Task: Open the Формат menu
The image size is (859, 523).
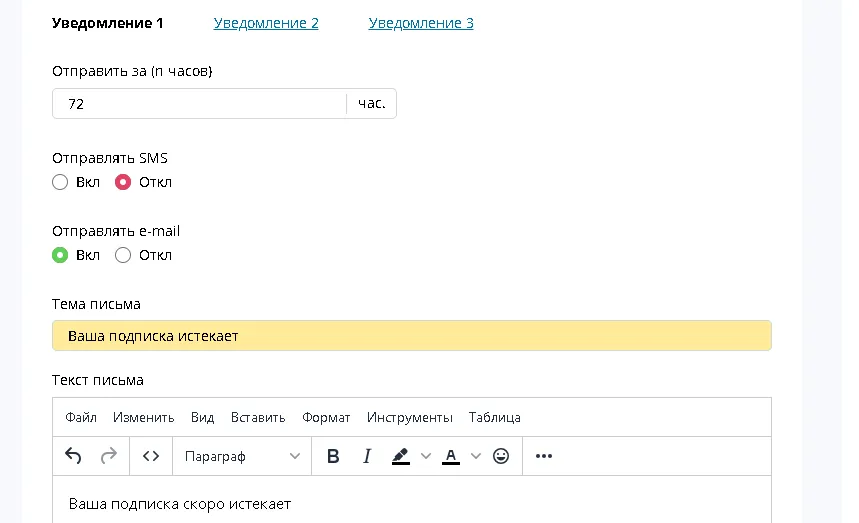Action: pos(326,417)
